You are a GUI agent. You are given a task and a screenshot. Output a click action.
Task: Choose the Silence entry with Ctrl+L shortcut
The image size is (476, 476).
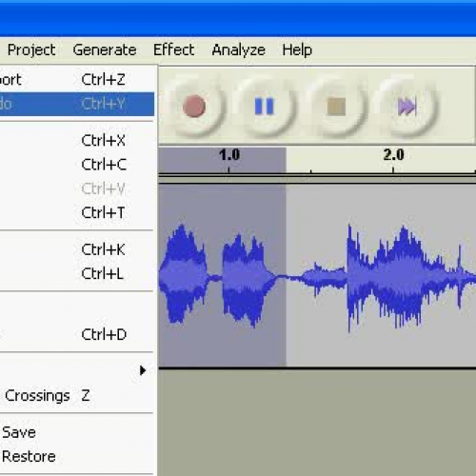(77, 273)
